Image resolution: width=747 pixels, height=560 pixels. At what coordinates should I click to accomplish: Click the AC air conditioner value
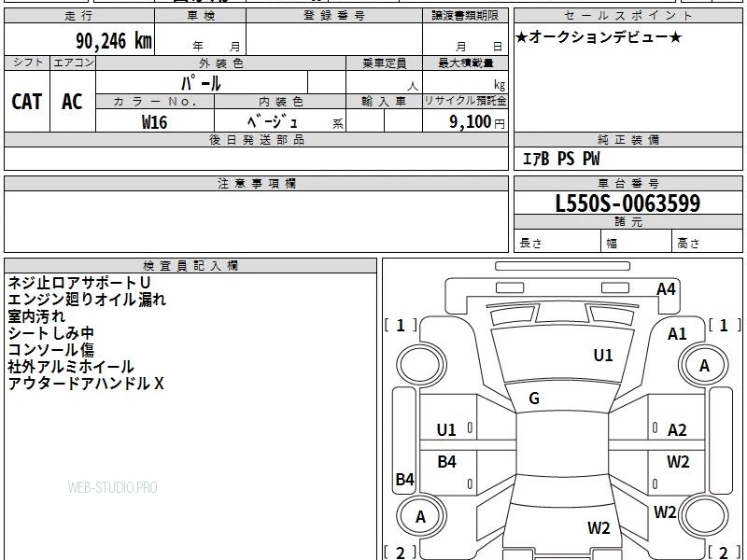72,102
